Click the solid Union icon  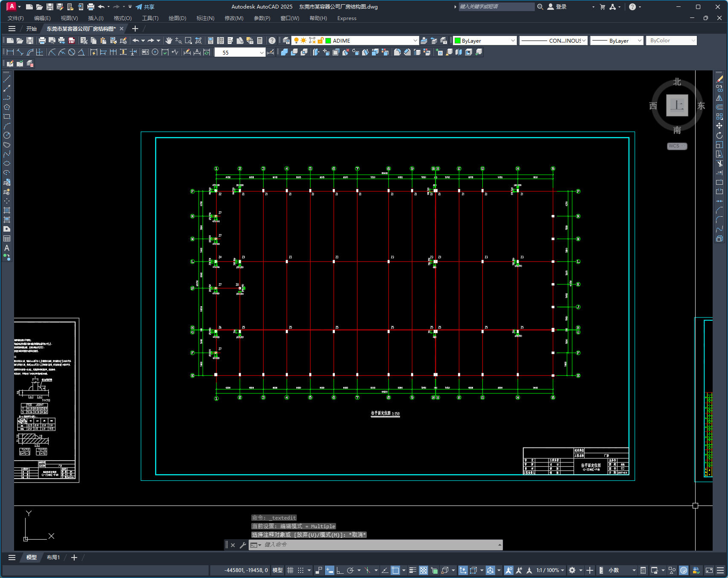284,52
